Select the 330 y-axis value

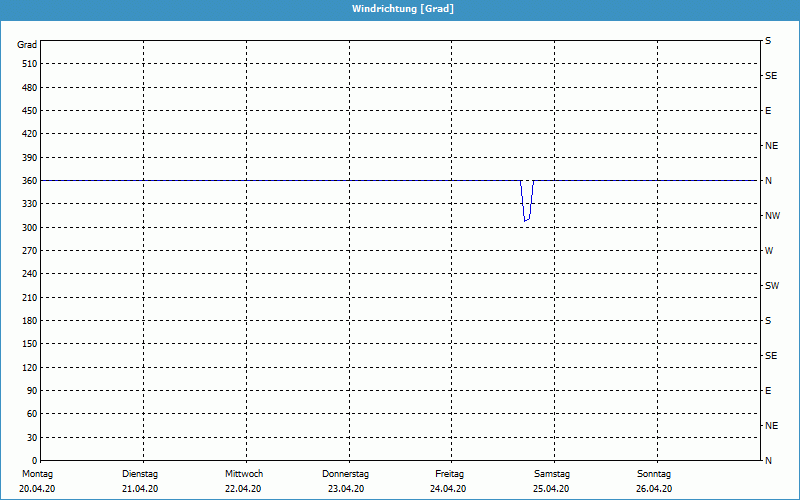pos(30,204)
